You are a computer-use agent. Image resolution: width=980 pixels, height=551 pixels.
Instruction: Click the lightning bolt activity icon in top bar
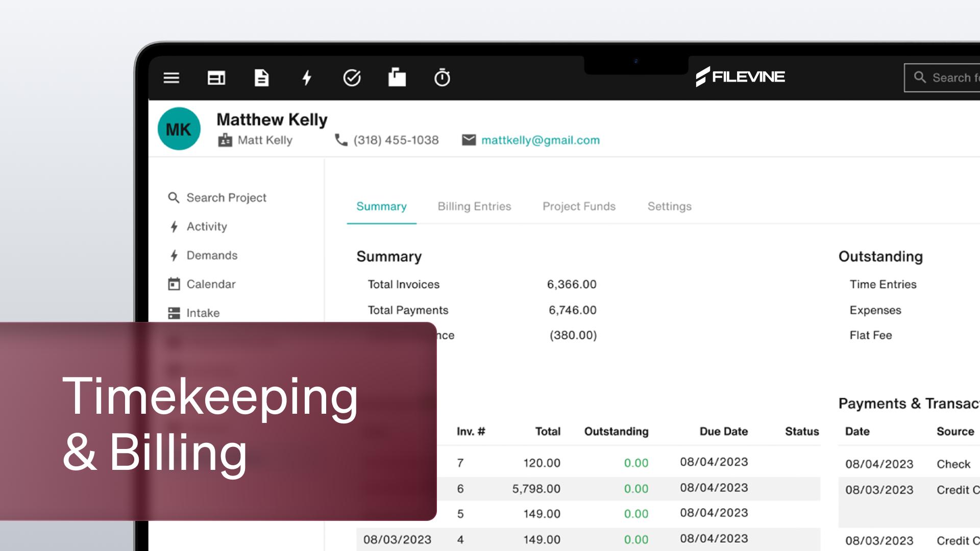tap(307, 78)
